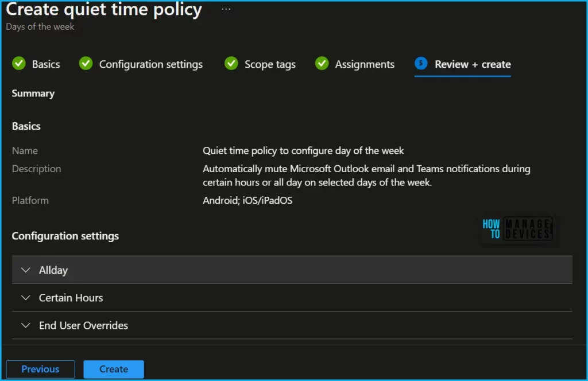The height and width of the screenshot is (381, 588).
Task: Switch to the Configuration settings step
Action: coord(150,64)
